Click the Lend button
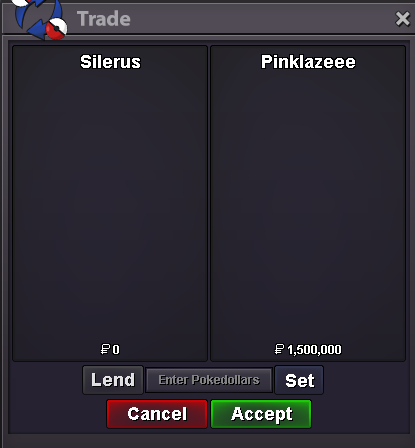The image size is (415, 448). (x=113, y=380)
